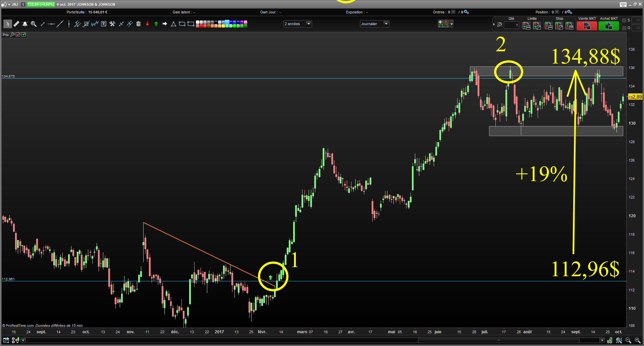Select the green up arrow marker
The image size is (644, 346).
[156, 24]
